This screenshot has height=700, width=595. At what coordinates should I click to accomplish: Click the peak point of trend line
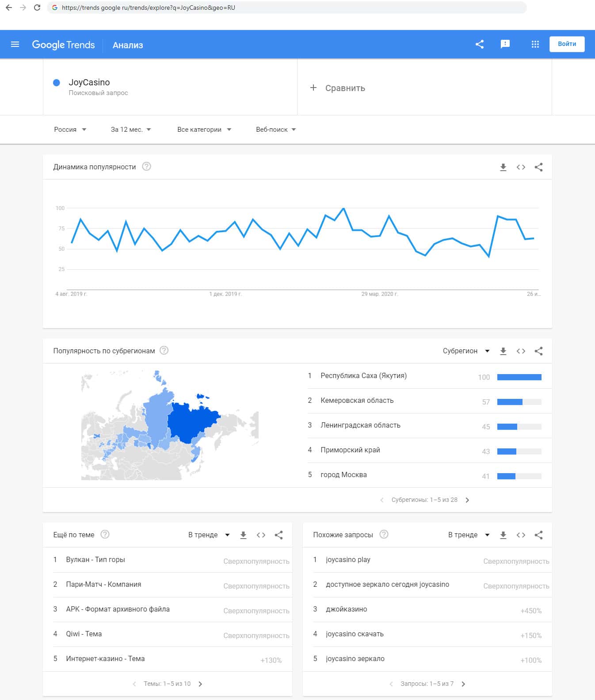click(343, 208)
